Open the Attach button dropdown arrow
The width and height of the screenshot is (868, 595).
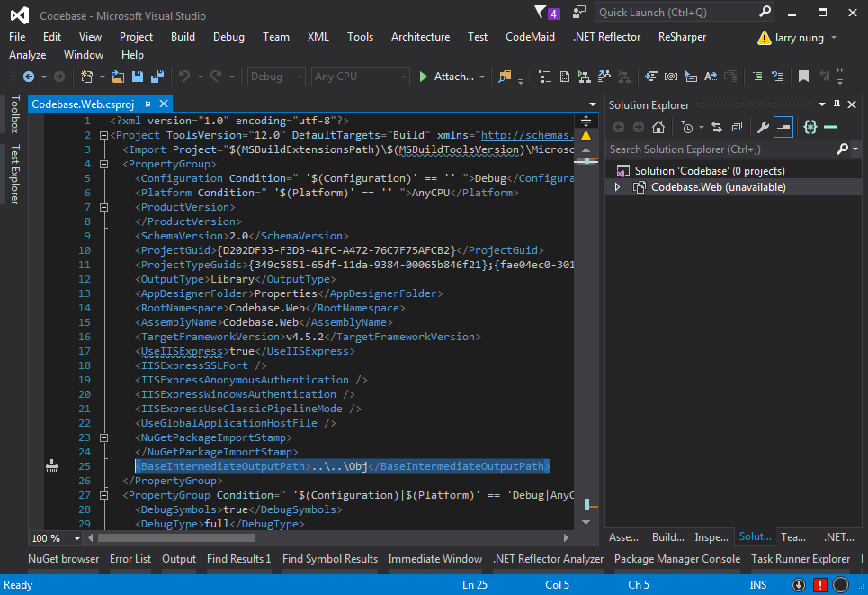tap(482, 77)
